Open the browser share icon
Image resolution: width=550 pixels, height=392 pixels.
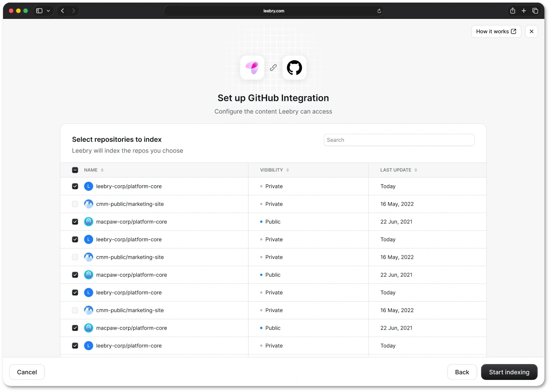click(x=513, y=11)
